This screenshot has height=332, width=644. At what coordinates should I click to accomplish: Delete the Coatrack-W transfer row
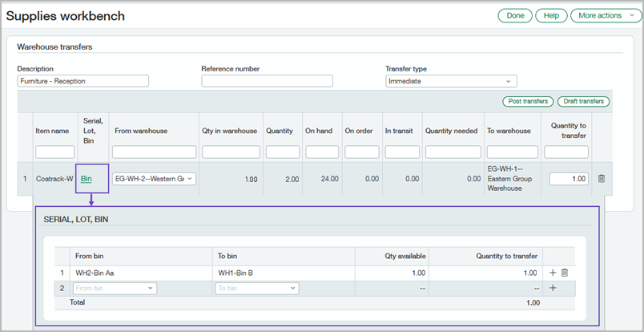pos(602,179)
